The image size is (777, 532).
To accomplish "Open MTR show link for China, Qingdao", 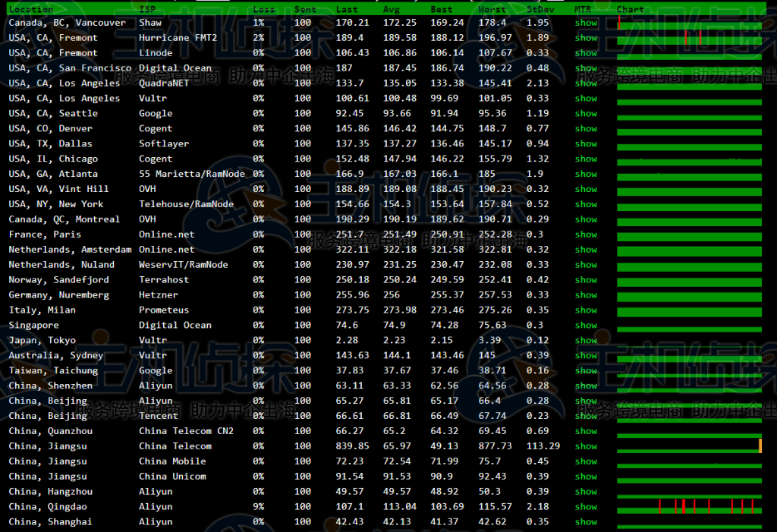I will click(x=586, y=506).
